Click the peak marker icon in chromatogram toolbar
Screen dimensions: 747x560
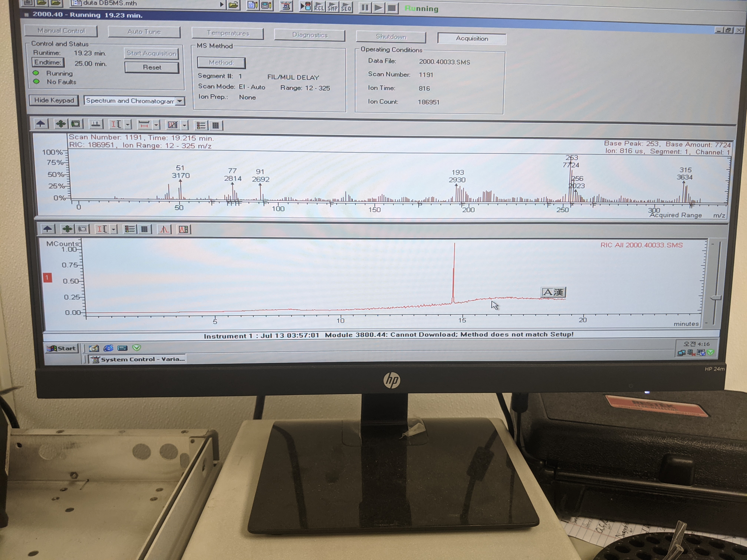click(x=165, y=230)
